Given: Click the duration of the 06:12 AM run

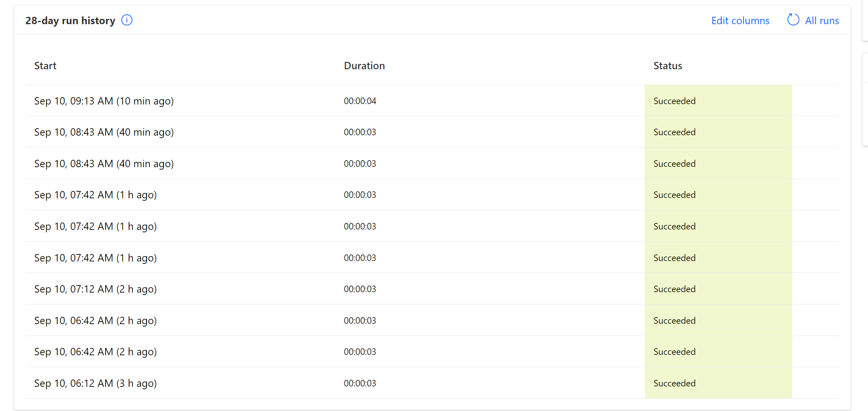Looking at the screenshot, I should click(x=360, y=384).
